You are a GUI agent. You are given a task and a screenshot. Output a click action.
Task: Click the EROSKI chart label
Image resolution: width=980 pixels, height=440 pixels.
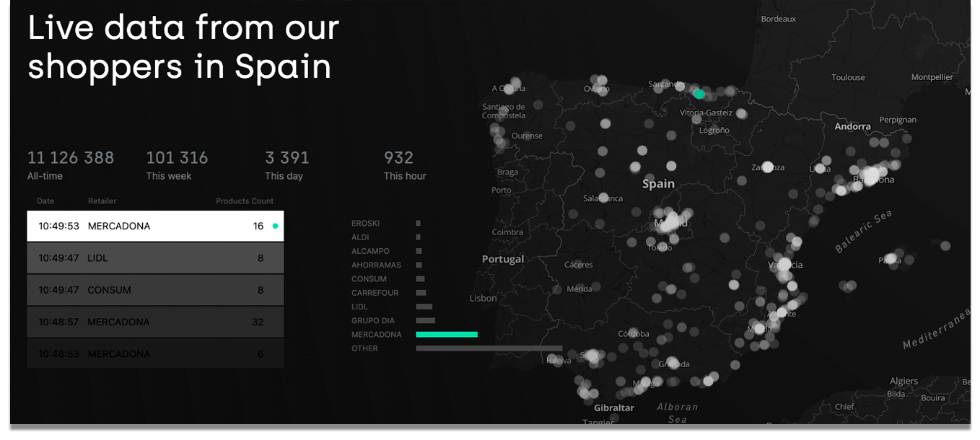[365, 224]
